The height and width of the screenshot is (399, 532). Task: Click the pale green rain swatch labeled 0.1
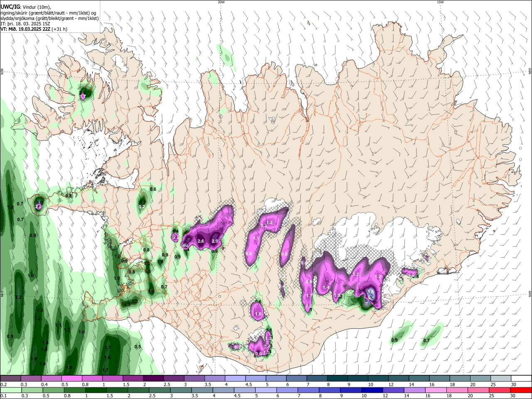point(11,390)
